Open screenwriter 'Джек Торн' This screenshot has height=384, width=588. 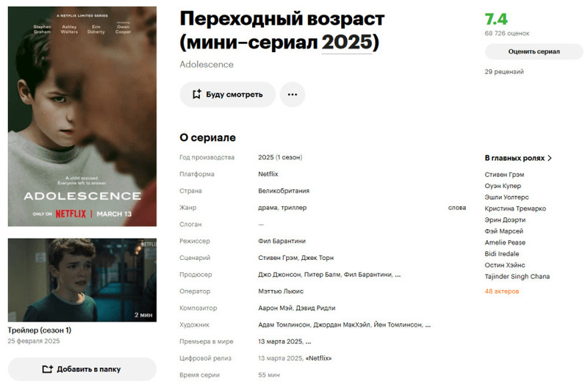318,258
